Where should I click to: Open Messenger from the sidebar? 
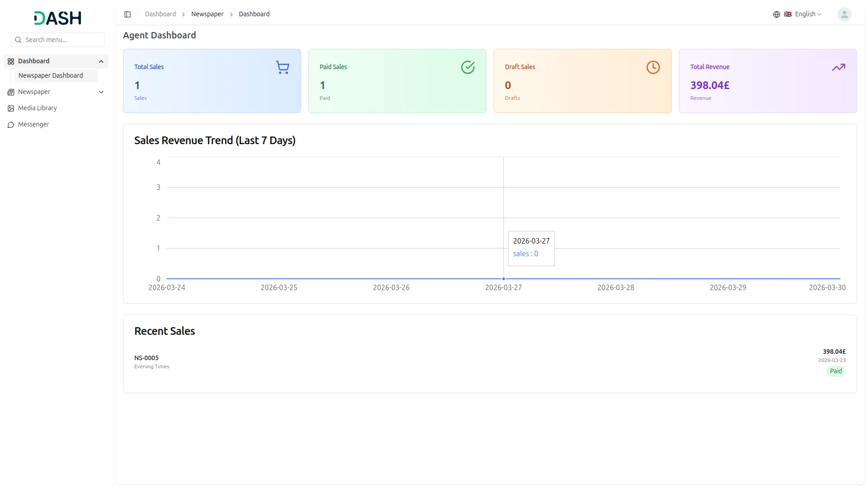[33, 124]
